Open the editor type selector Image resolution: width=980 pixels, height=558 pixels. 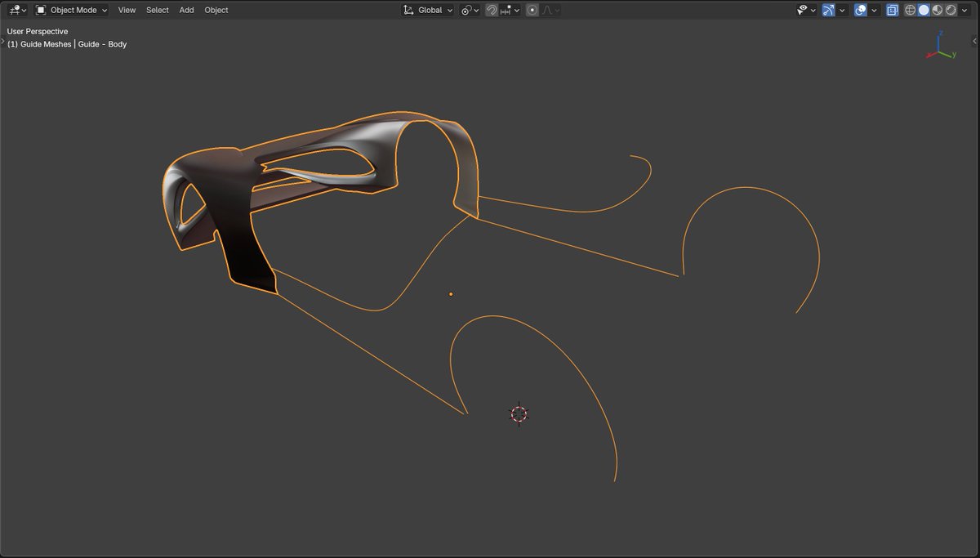click(14, 10)
